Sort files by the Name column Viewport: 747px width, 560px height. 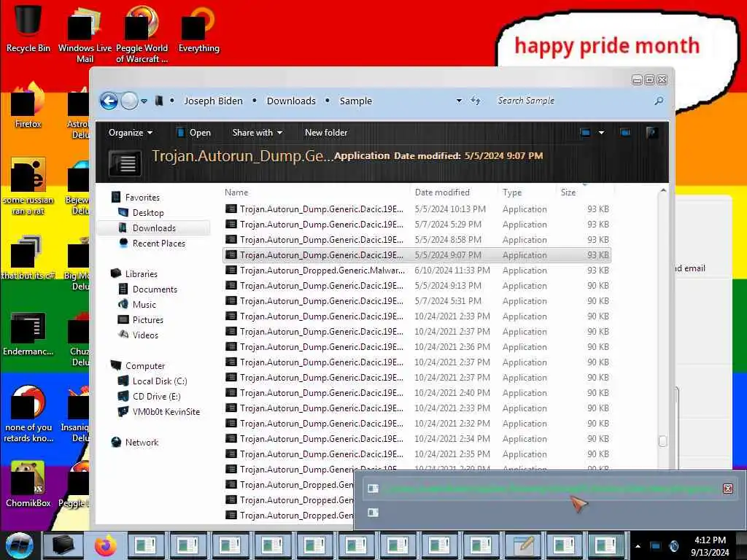[315, 192]
